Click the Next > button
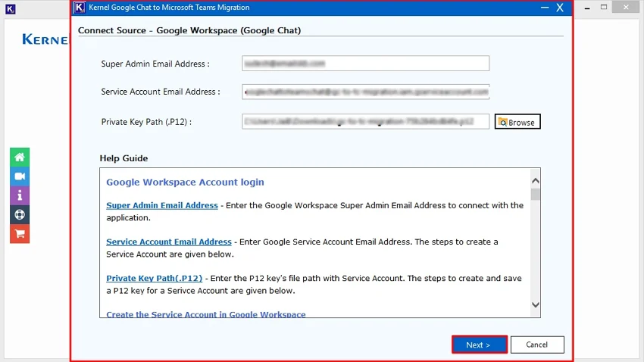The width and height of the screenshot is (644, 362). 480,345
